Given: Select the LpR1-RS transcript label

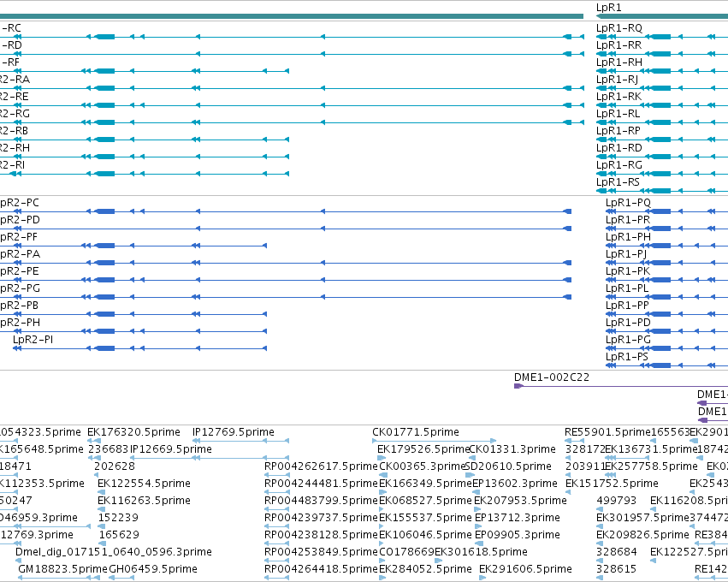Looking at the screenshot, I should (618, 182).
